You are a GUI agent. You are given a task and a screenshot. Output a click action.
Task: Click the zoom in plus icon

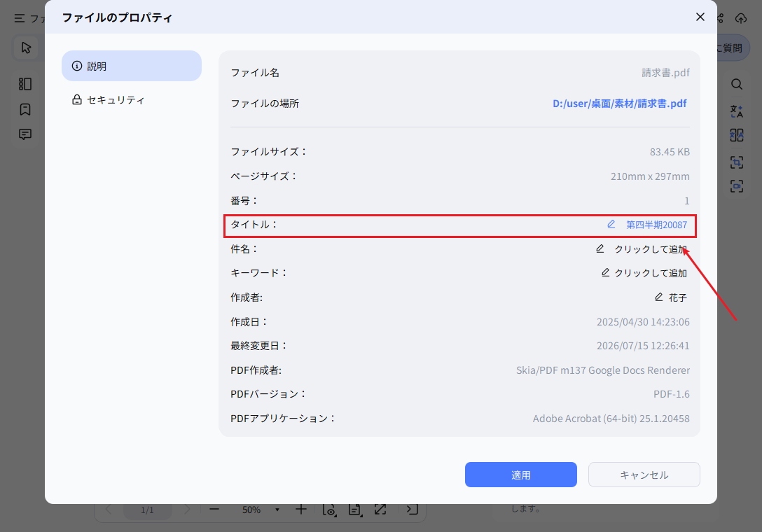tap(301, 509)
